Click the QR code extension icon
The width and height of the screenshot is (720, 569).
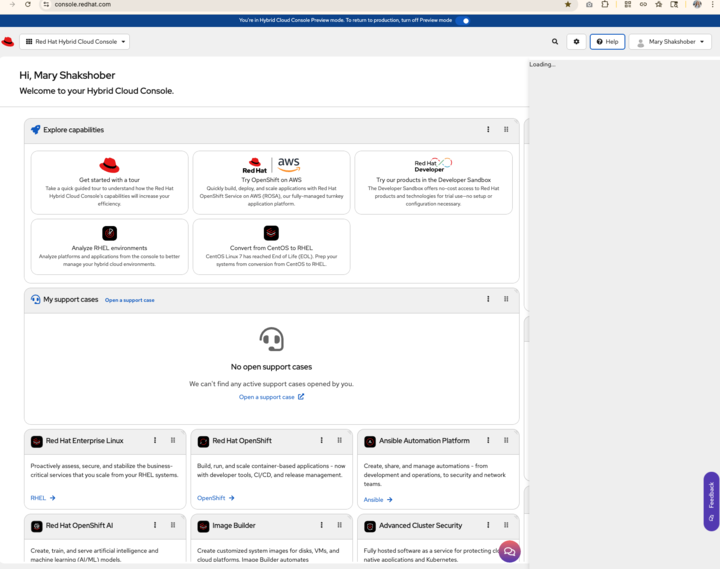(x=628, y=5)
